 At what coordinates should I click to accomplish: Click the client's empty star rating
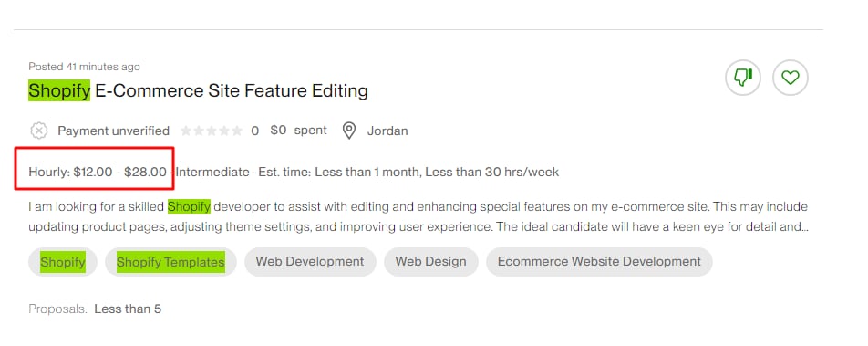212,131
